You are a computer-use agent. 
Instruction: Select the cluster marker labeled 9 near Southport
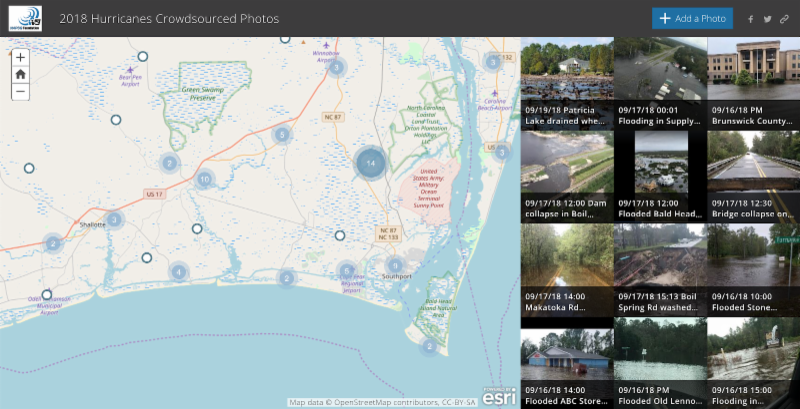(x=395, y=266)
